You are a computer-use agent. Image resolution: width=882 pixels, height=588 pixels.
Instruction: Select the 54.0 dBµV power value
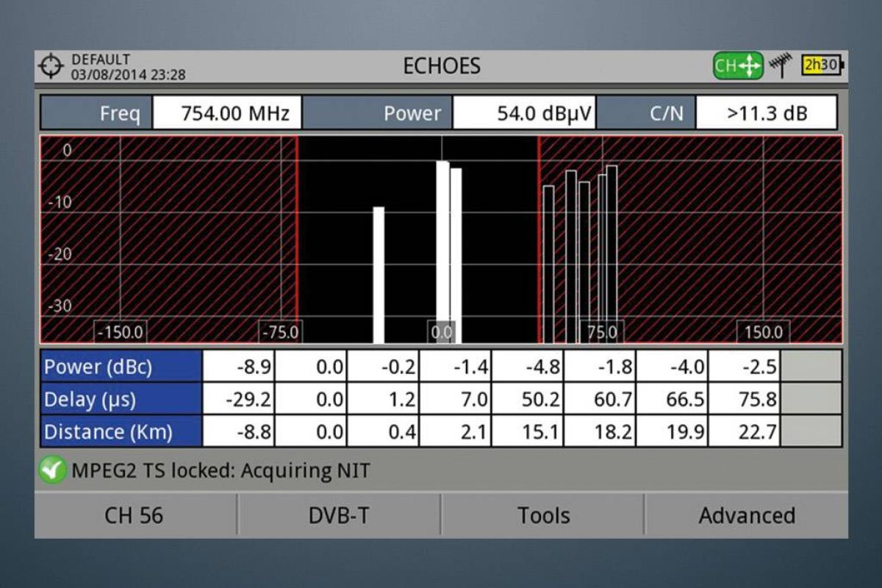point(524,113)
